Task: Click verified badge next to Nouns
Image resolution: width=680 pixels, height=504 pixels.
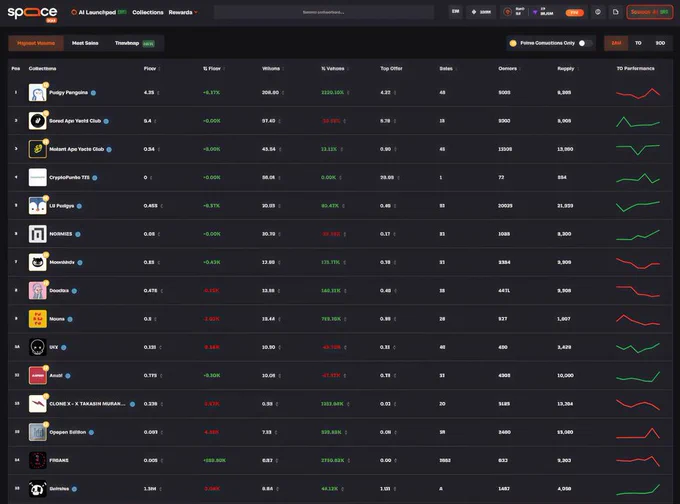Action: coord(70,319)
